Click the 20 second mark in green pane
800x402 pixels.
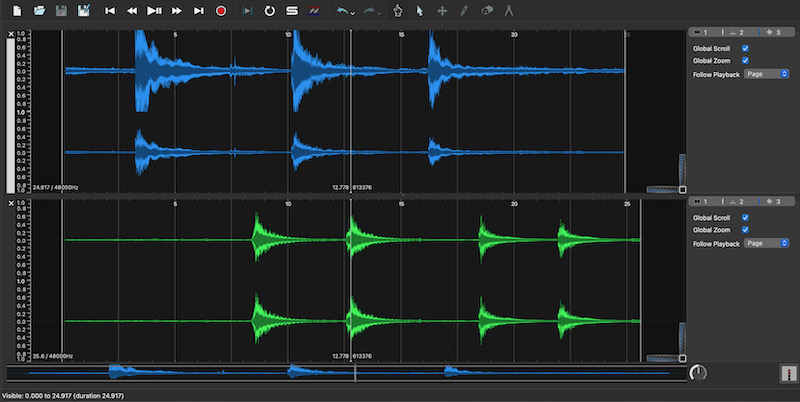[514, 204]
